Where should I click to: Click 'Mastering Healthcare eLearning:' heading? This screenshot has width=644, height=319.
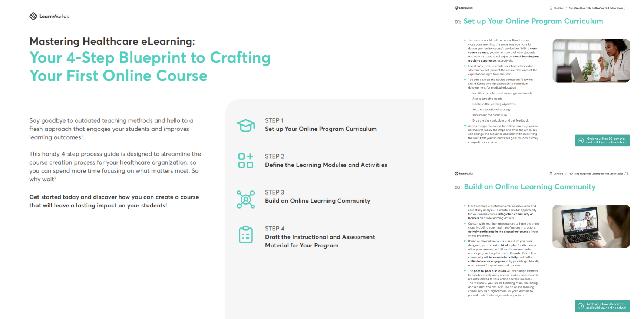pyautogui.click(x=112, y=41)
